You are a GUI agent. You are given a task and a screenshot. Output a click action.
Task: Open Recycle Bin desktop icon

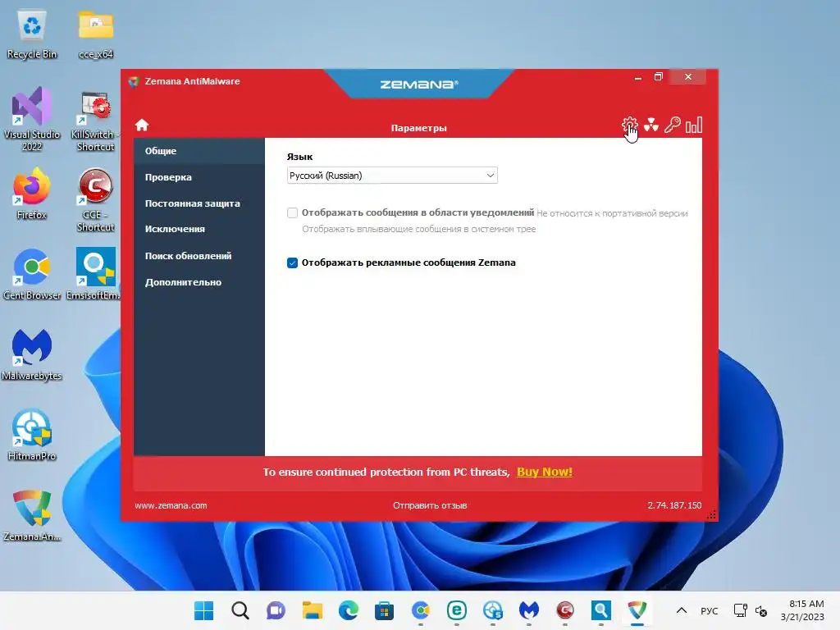point(32,34)
